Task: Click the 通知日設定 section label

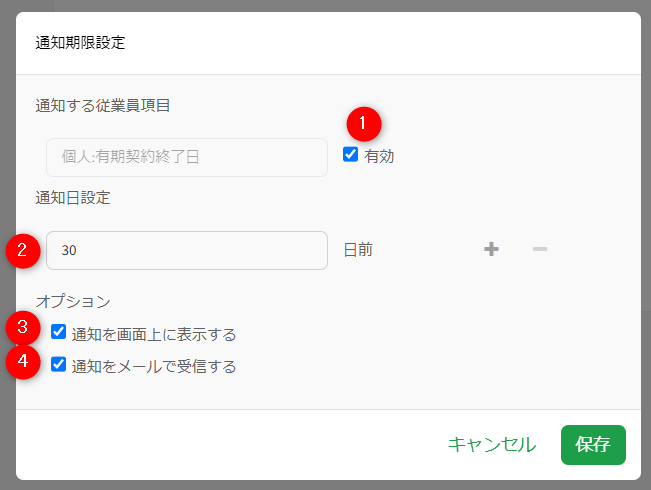Action: click(73, 197)
